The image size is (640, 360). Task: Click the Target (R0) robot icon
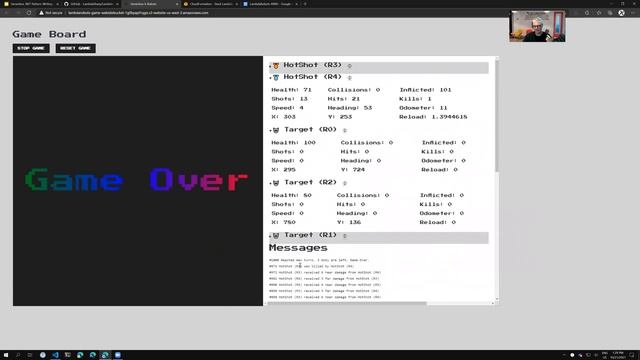pyautogui.click(x=276, y=130)
